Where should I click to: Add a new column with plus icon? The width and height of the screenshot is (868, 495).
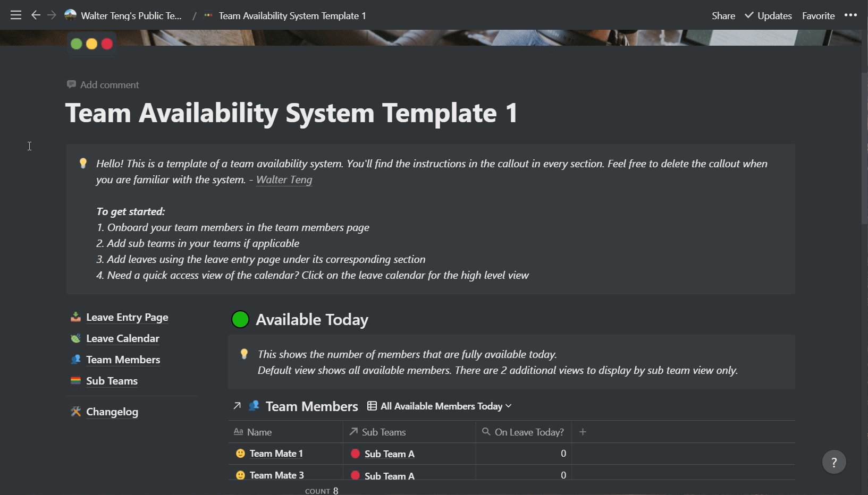(583, 432)
